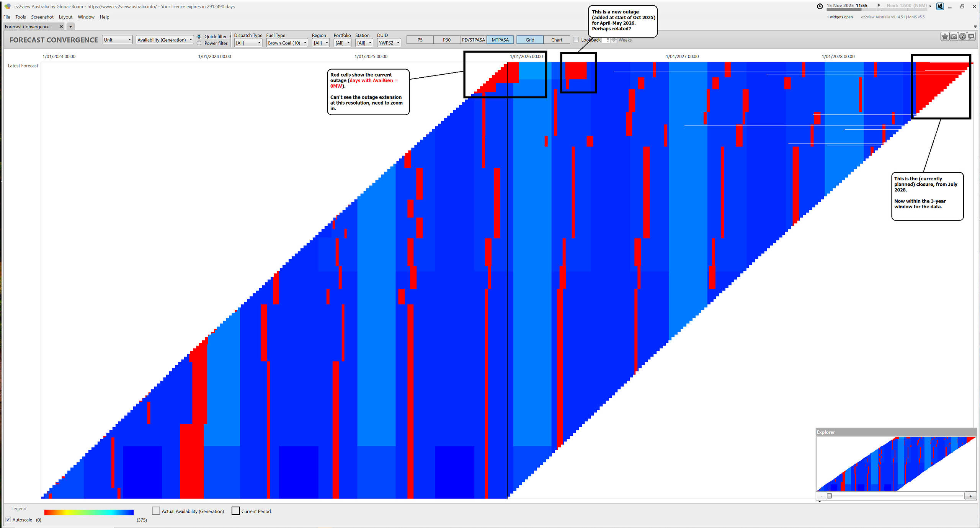This screenshot has width=980, height=528.
Task: Expand the Fuel Type Brown Coal dropdown
Action: point(287,43)
